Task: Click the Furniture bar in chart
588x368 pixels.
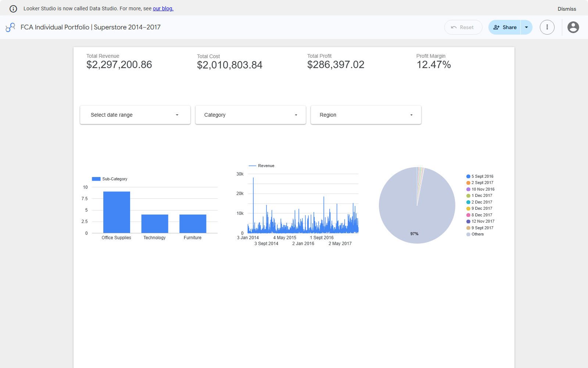Action: click(x=193, y=224)
